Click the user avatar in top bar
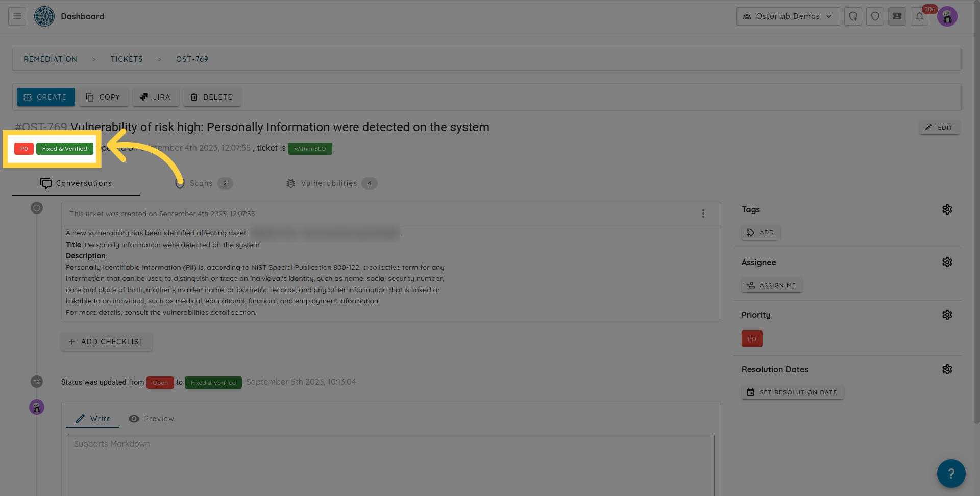 pyautogui.click(x=947, y=17)
